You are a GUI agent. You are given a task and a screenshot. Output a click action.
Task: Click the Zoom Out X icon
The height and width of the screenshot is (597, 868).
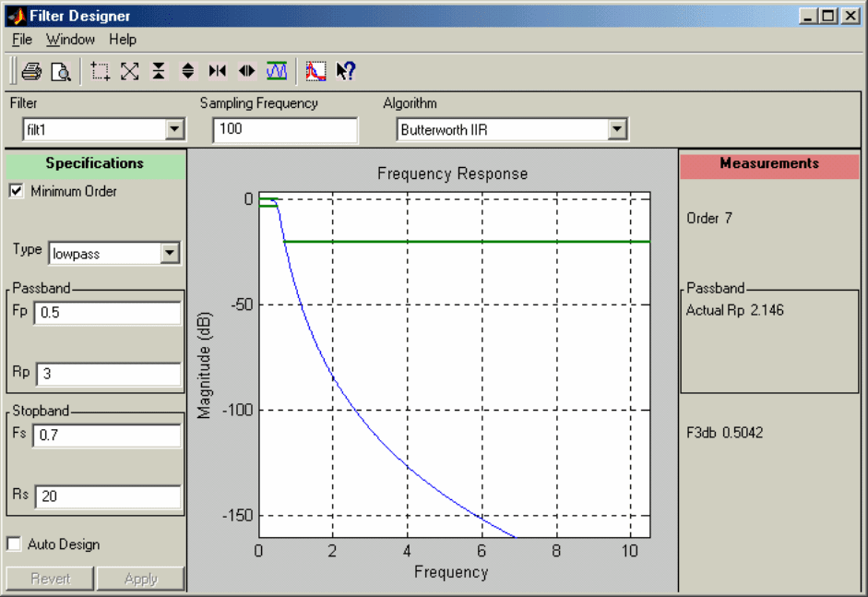click(247, 71)
